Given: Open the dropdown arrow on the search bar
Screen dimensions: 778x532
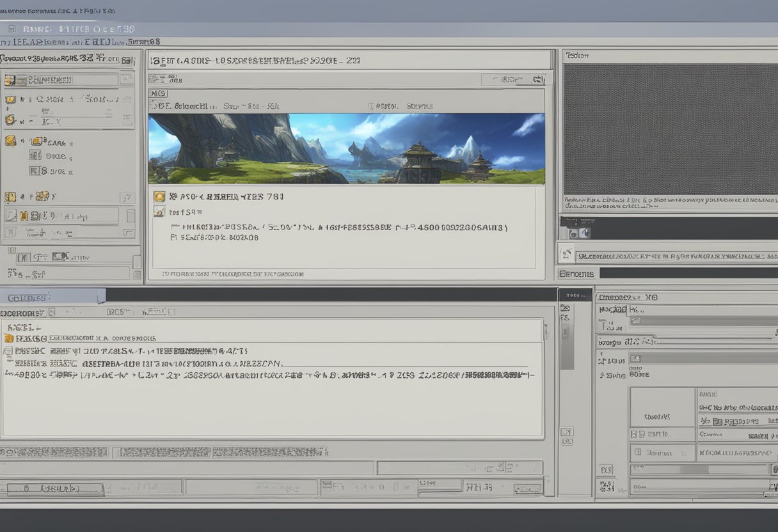Looking at the screenshot, I should [x=539, y=81].
